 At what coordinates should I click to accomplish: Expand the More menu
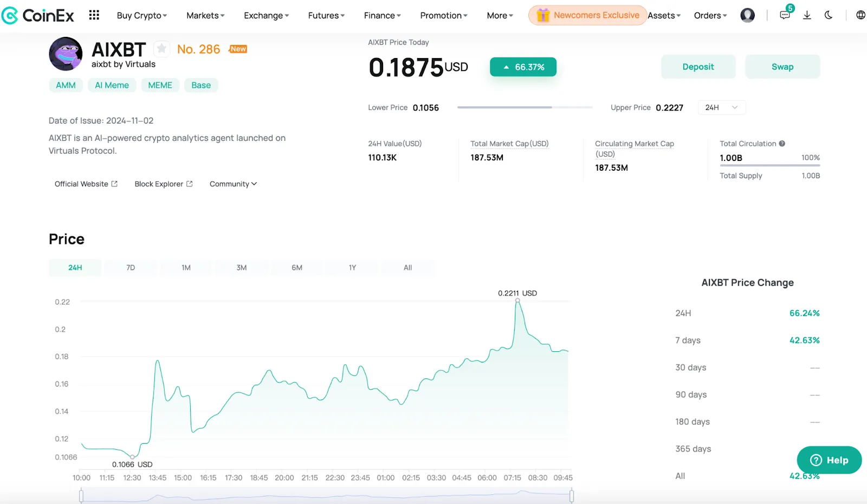tap(500, 16)
